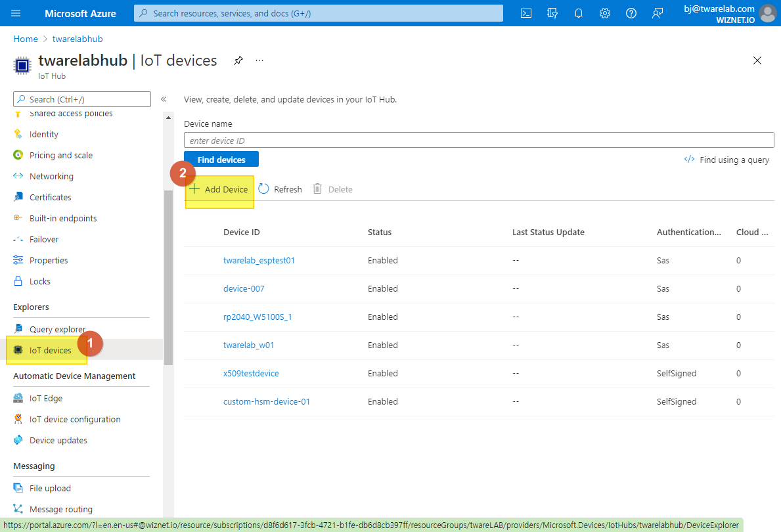Image resolution: width=781 pixels, height=532 pixels.
Task: Collapse the left sidebar menu
Action: 164,99
